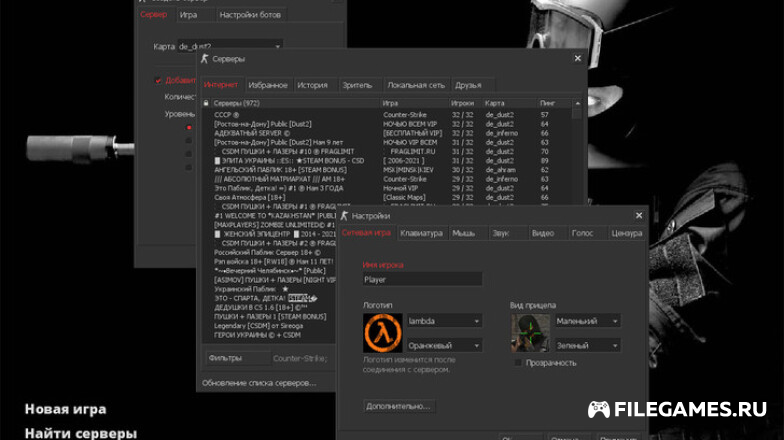Click Новая игра in main menu

(66, 409)
